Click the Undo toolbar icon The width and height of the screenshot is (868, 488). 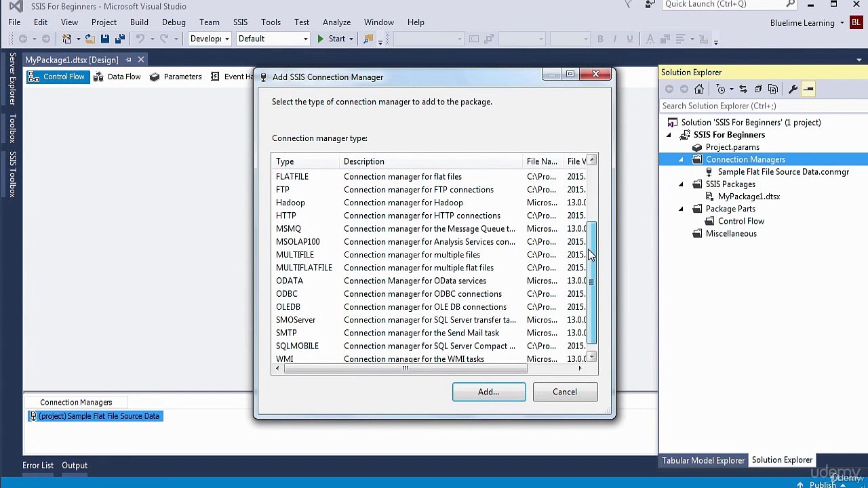tap(140, 39)
